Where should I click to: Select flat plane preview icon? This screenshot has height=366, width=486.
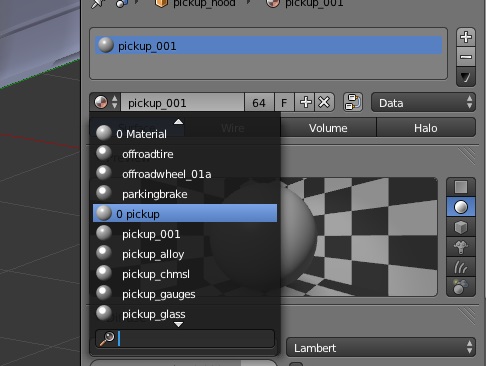[x=461, y=187]
